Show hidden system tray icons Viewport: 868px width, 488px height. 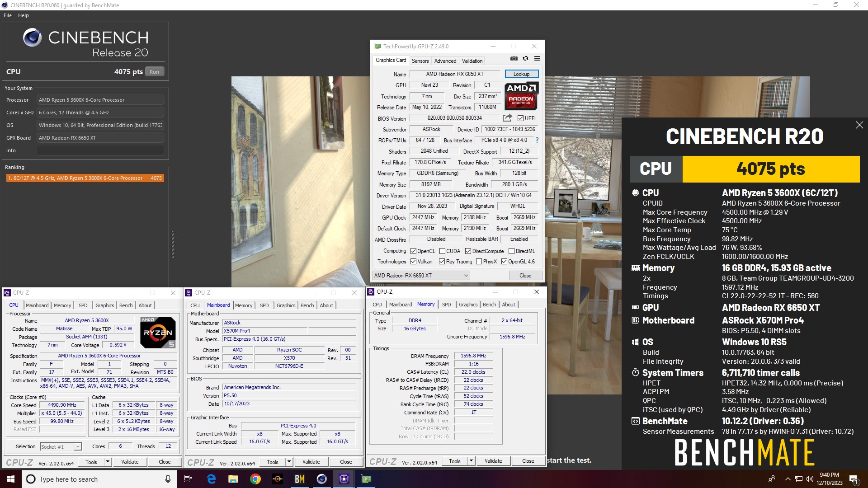[x=788, y=479]
